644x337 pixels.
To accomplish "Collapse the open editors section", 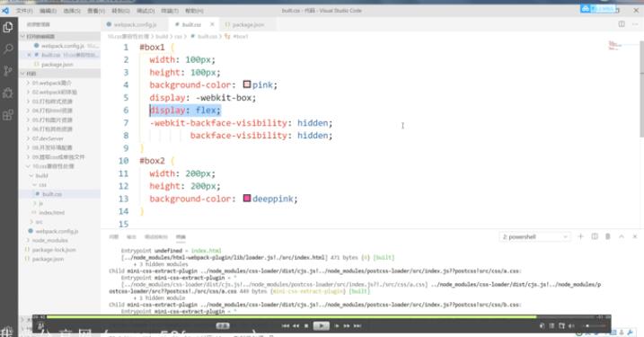I will point(59,37).
